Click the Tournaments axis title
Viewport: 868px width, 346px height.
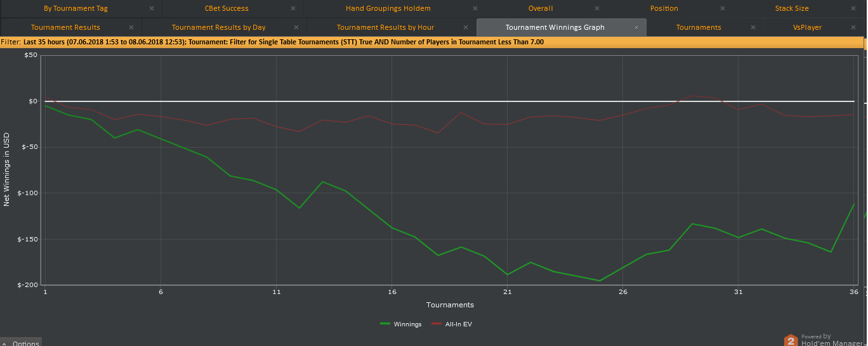tap(450, 305)
